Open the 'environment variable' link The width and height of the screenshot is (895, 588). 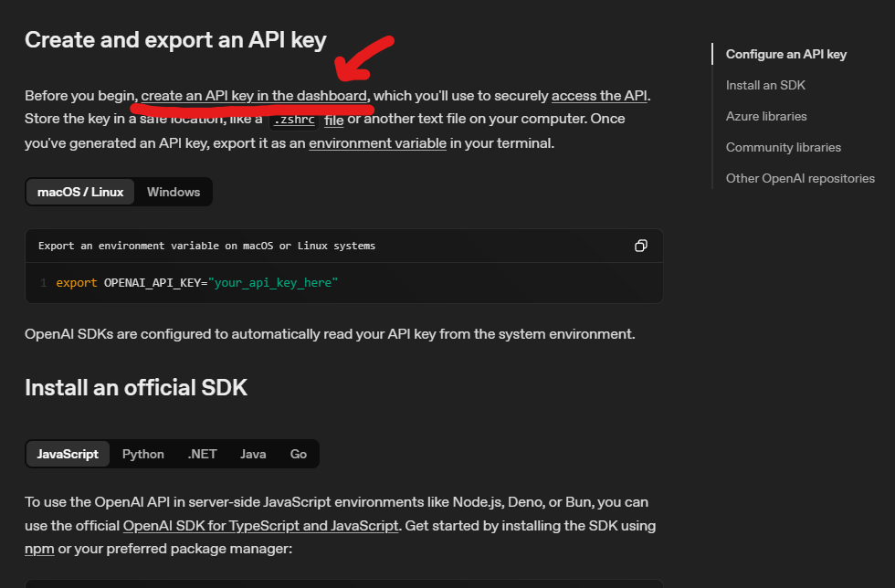tap(377, 142)
